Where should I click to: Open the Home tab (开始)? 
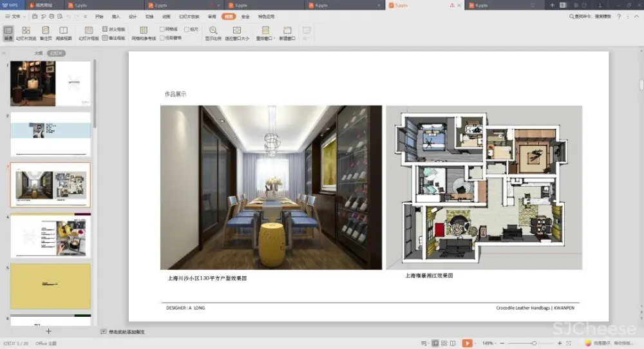(x=99, y=17)
